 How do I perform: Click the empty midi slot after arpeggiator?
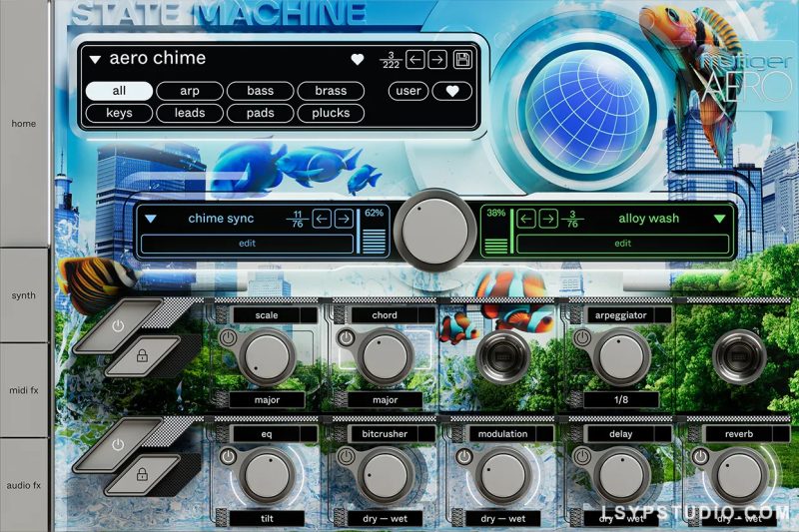click(x=739, y=357)
